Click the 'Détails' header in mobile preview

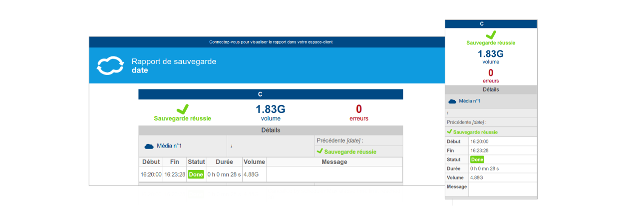click(491, 89)
